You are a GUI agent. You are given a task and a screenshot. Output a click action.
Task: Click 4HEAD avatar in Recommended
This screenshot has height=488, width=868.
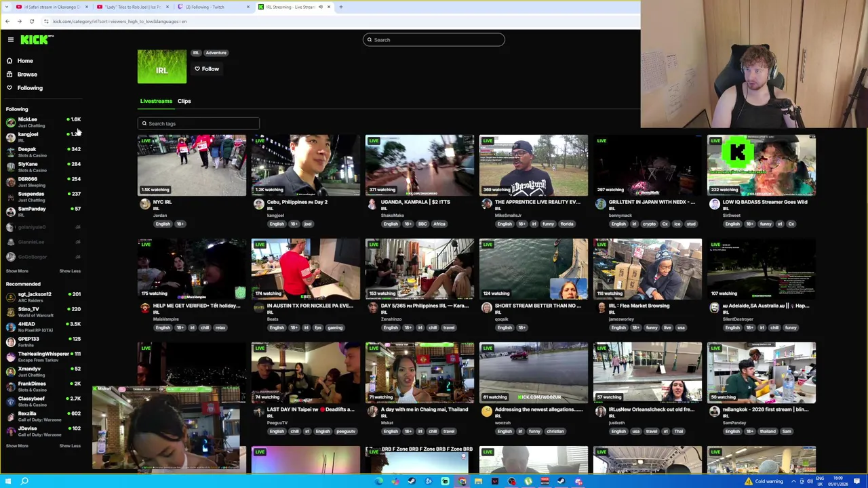(10, 327)
